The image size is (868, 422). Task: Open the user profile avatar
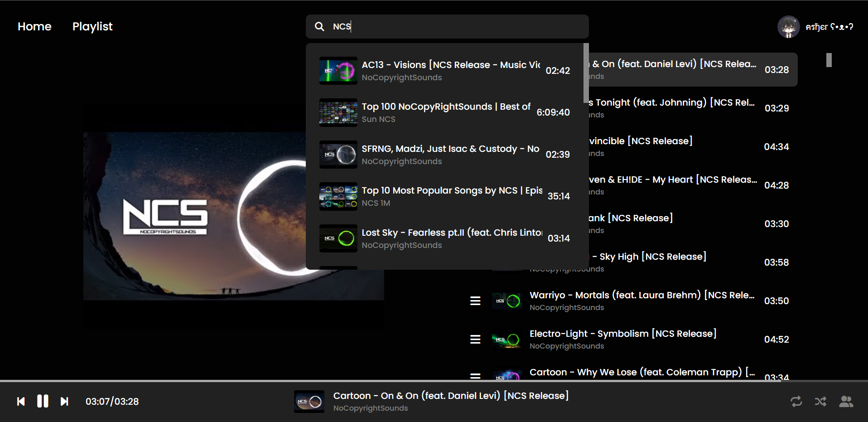(x=788, y=27)
